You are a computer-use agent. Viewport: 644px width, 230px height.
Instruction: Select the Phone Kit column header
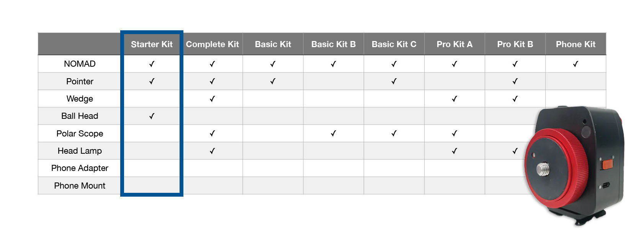click(575, 44)
